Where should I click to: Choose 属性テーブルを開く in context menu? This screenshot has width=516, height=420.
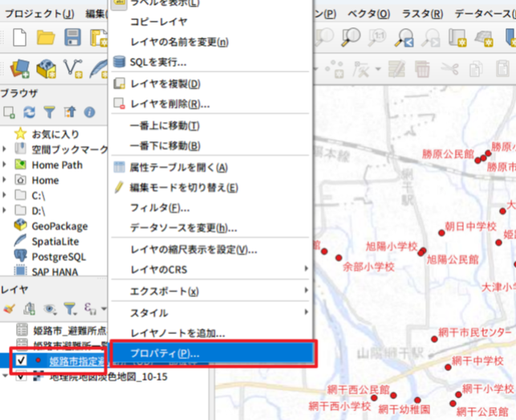178,167
